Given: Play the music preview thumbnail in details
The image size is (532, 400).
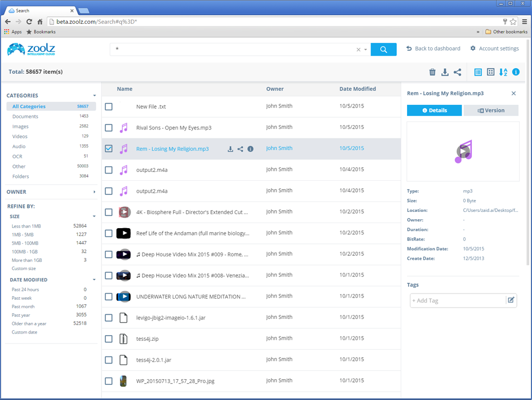Looking at the screenshot, I should [463, 152].
